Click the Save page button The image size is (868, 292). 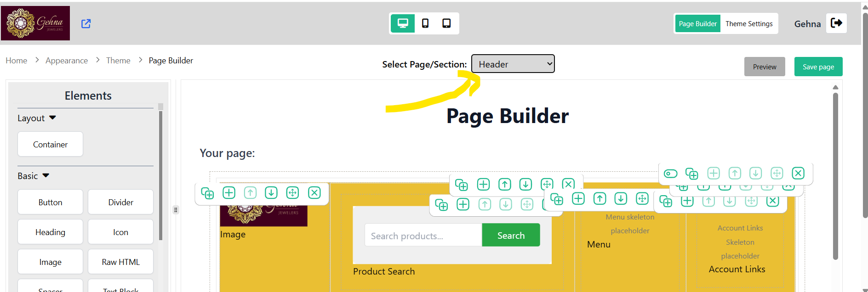click(x=818, y=67)
